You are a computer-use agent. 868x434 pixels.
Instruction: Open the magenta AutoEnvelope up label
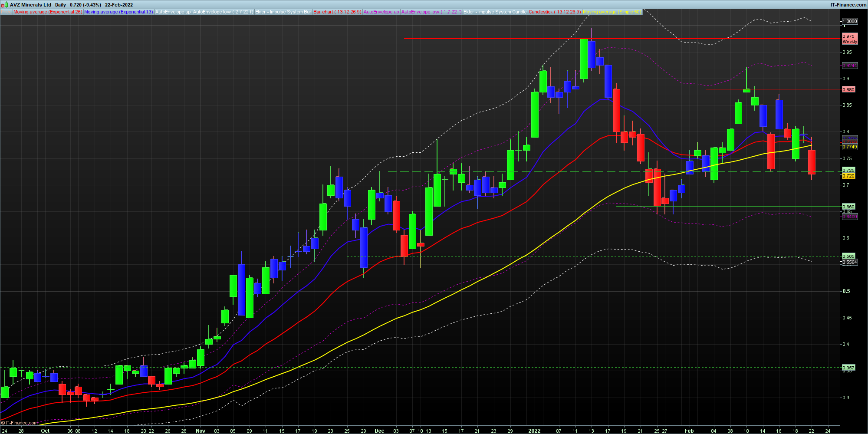[381, 12]
